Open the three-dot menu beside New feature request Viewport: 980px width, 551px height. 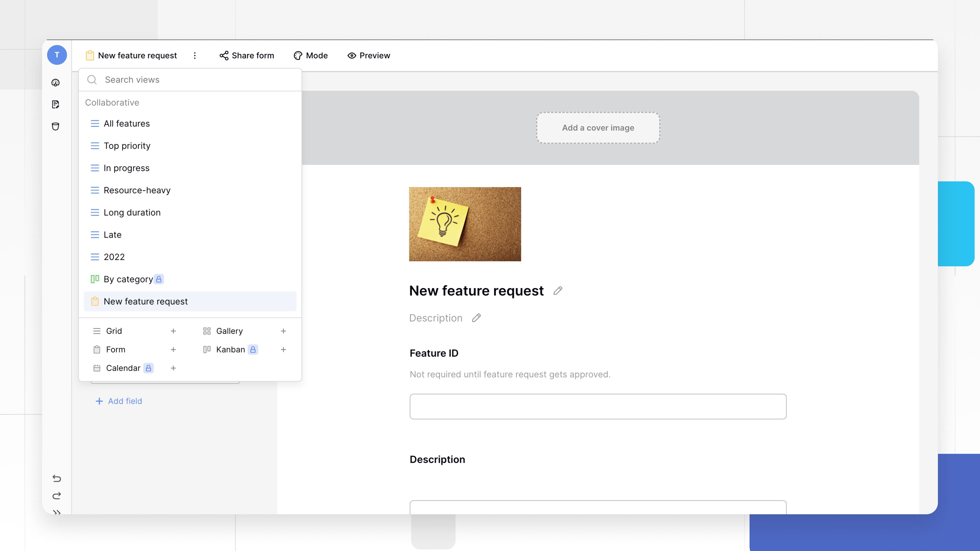tap(195, 55)
